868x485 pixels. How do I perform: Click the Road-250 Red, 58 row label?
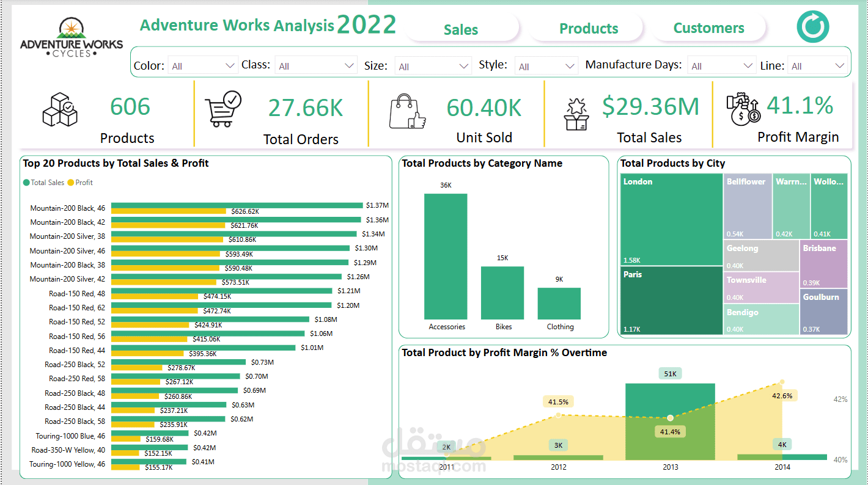(77, 379)
